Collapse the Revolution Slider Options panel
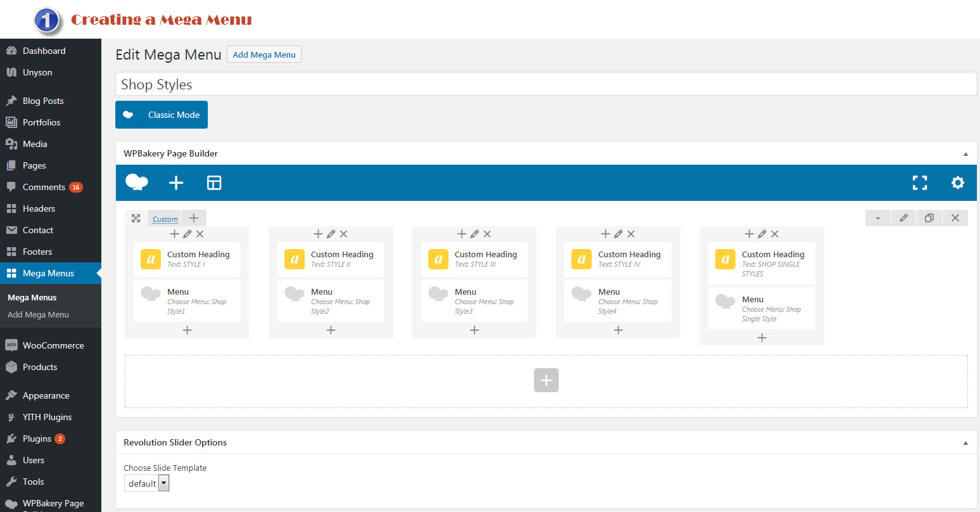Screen dimensions: 980x512 click(x=965, y=442)
